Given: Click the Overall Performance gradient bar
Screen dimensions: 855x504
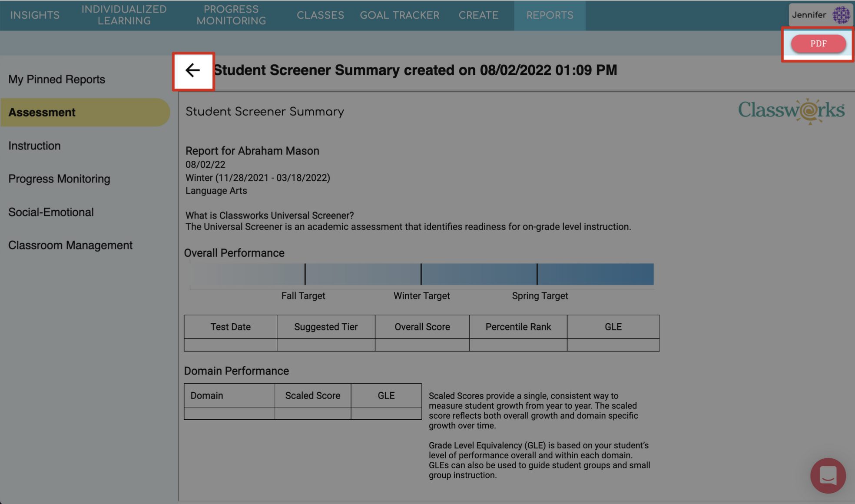Looking at the screenshot, I should pos(421,274).
